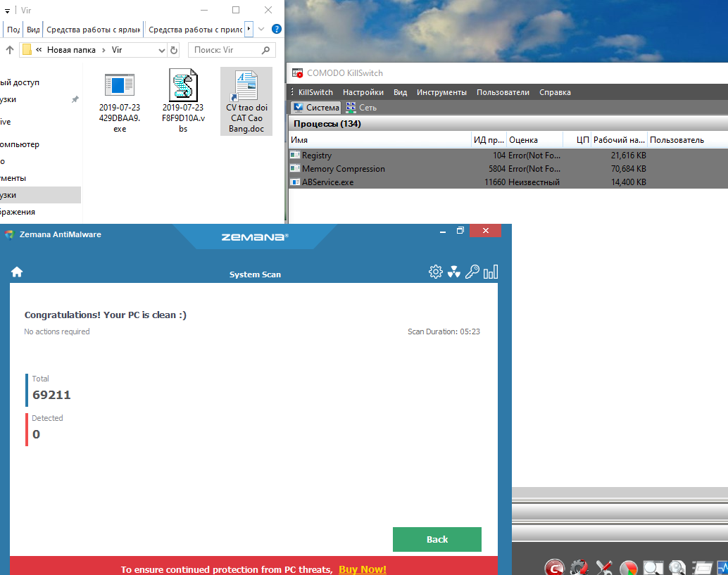The width and height of the screenshot is (728, 575).
Task: Click the Buy Now! link in Zemana
Action: point(362,569)
